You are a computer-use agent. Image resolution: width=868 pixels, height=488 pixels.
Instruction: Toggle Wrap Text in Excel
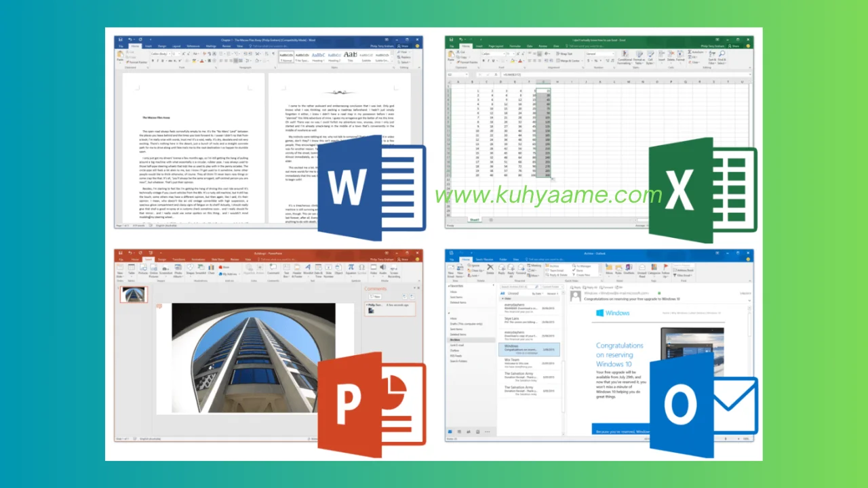pyautogui.click(x=564, y=54)
